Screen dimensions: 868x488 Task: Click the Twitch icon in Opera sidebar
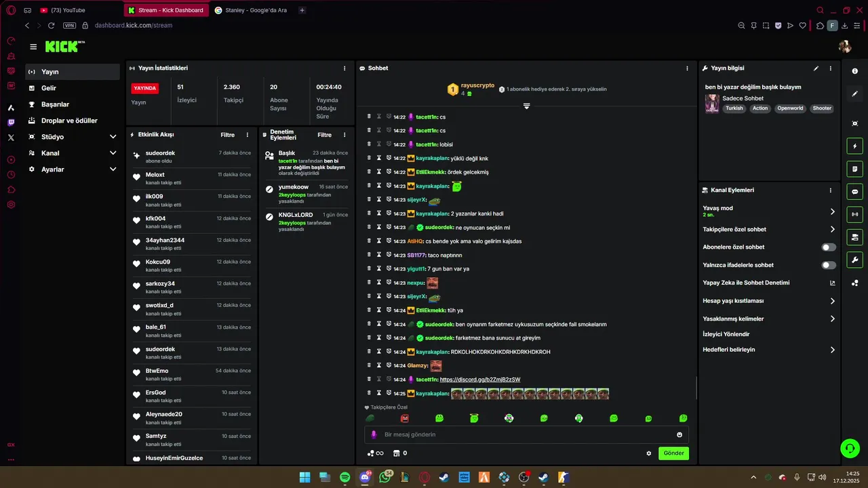coord(11,123)
